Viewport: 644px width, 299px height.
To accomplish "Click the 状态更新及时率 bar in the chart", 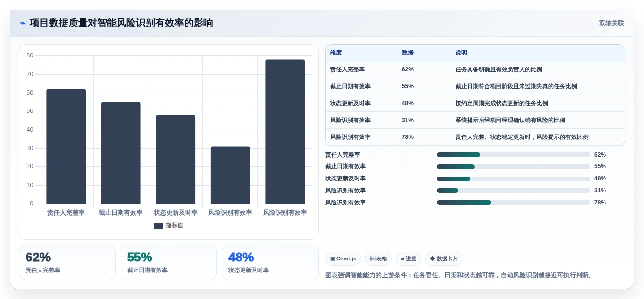I will pyautogui.click(x=175, y=159).
